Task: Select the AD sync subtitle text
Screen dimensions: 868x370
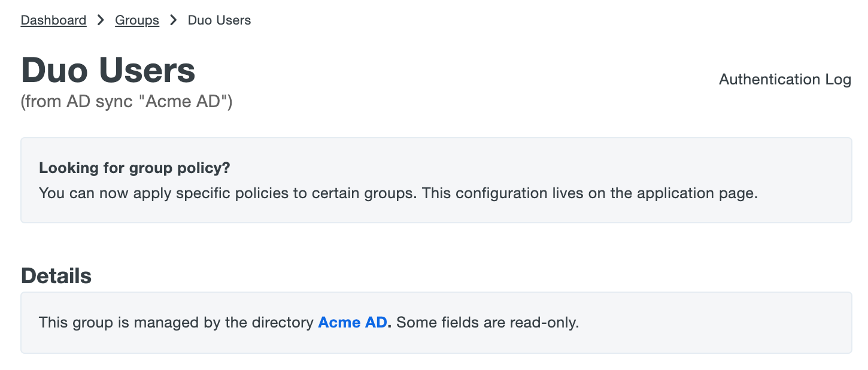Action: 126,101
